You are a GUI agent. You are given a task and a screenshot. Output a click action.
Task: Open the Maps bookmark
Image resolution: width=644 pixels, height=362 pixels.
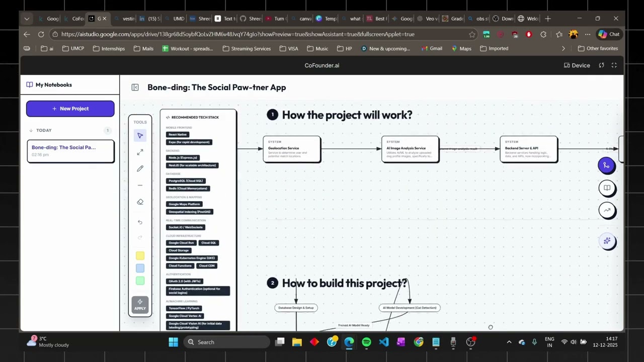461,49
